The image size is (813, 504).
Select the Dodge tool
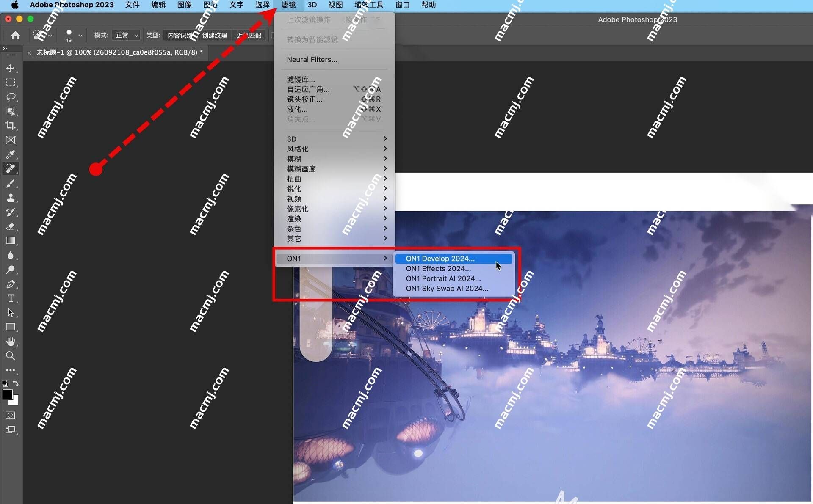click(11, 270)
